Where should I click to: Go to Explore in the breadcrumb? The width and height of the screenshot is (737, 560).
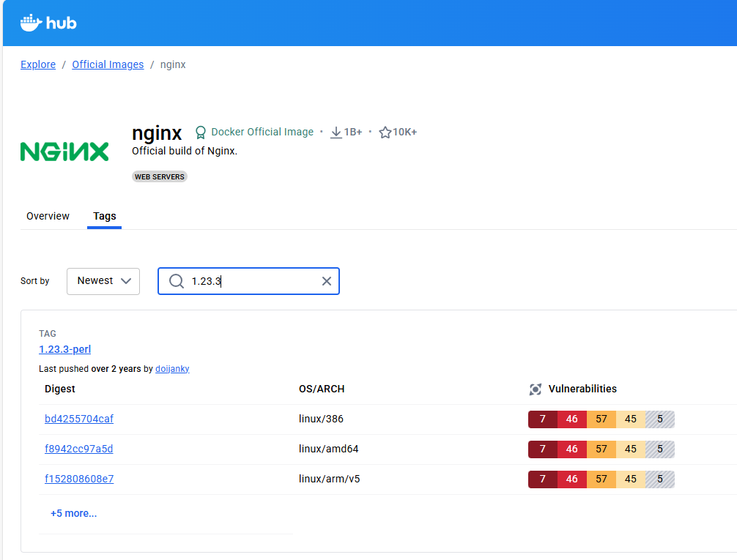pyautogui.click(x=38, y=64)
